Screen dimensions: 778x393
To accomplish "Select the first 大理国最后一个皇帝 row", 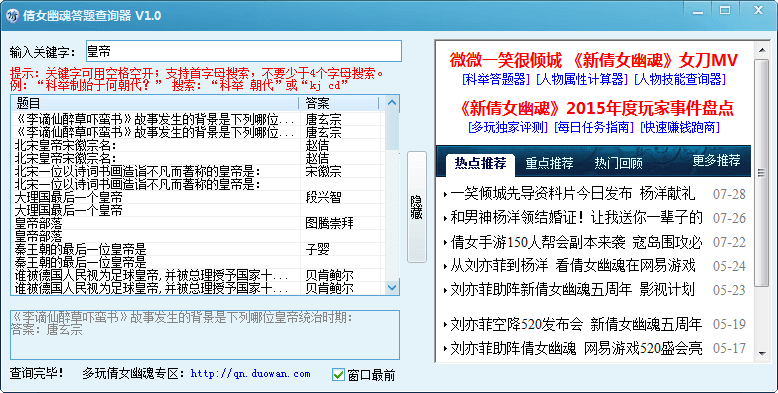I will pyautogui.click(x=198, y=197).
